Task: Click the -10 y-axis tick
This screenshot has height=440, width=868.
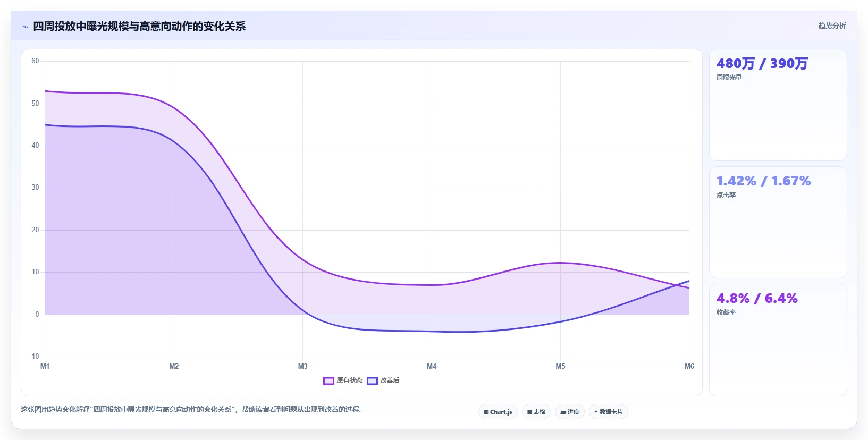Action: coord(34,357)
